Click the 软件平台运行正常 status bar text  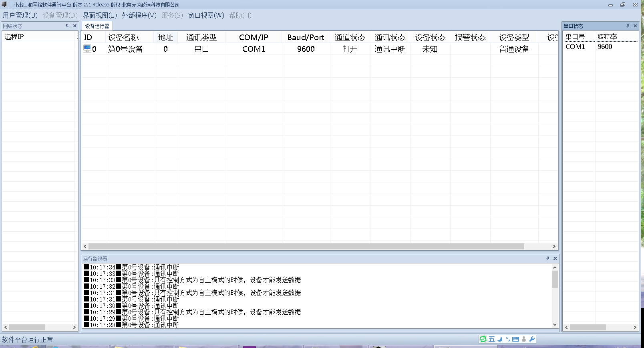(28, 340)
